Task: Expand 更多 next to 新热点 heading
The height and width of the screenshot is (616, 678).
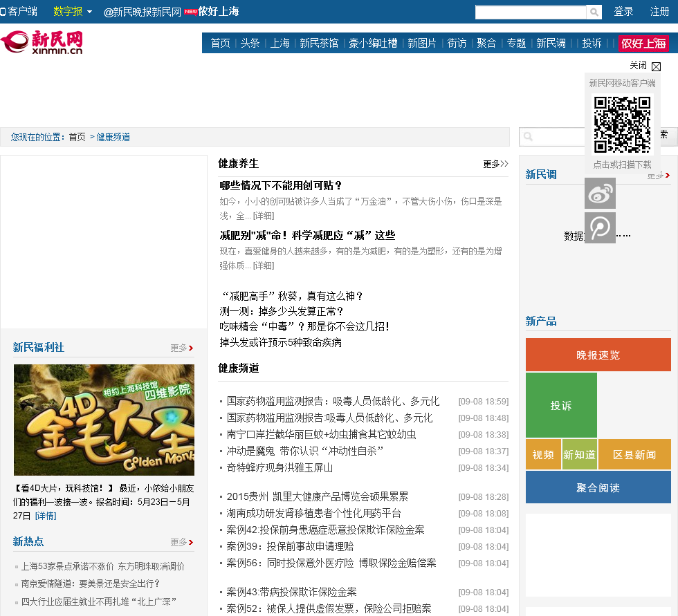Action: pyautogui.click(x=182, y=542)
